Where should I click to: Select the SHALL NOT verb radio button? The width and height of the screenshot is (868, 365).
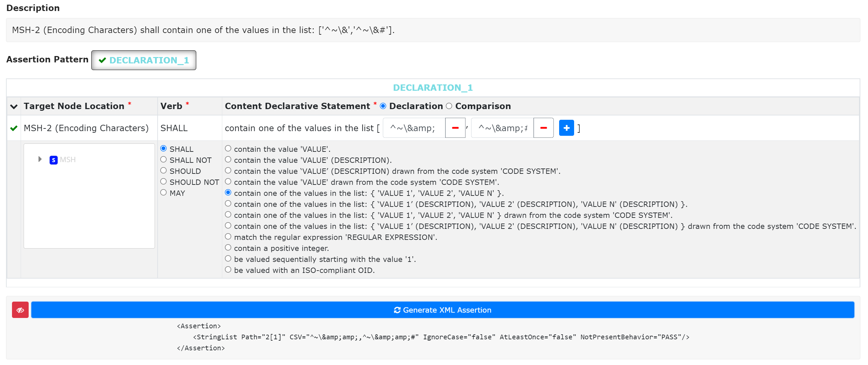coord(164,159)
